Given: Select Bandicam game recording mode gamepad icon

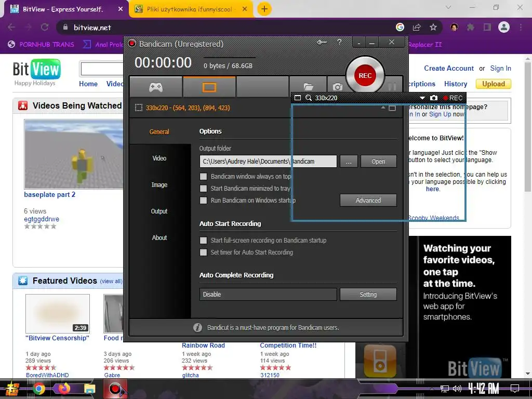Looking at the screenshot, I should pos(156,87).
